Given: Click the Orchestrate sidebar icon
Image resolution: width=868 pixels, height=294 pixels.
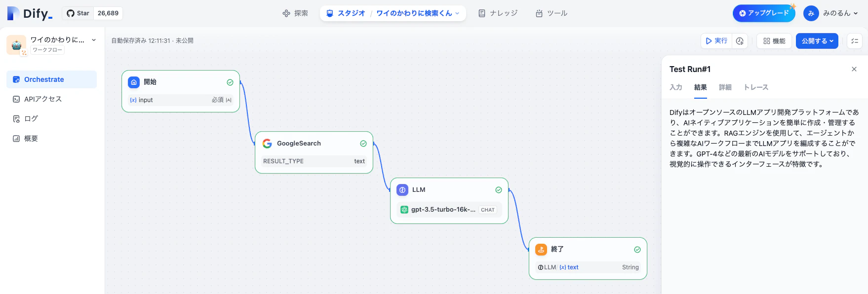Looking at the screenshot, I should point(16,79).
